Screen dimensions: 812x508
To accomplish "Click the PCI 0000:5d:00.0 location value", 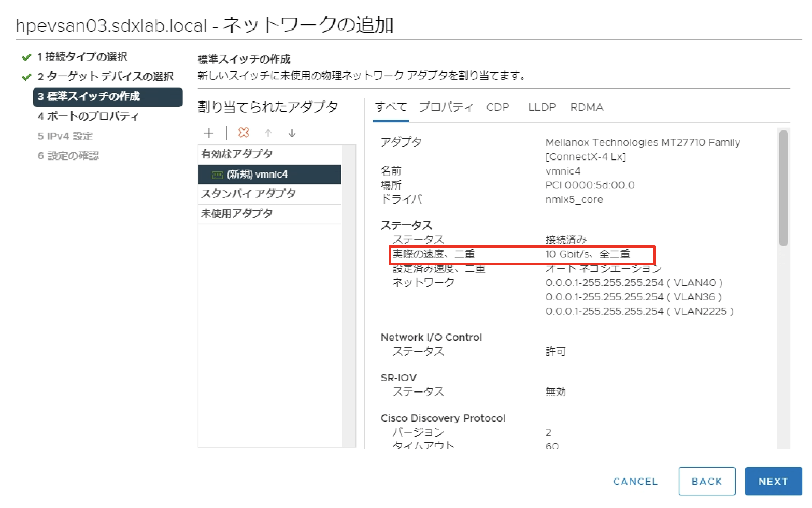I will click(x=590, y=185).
